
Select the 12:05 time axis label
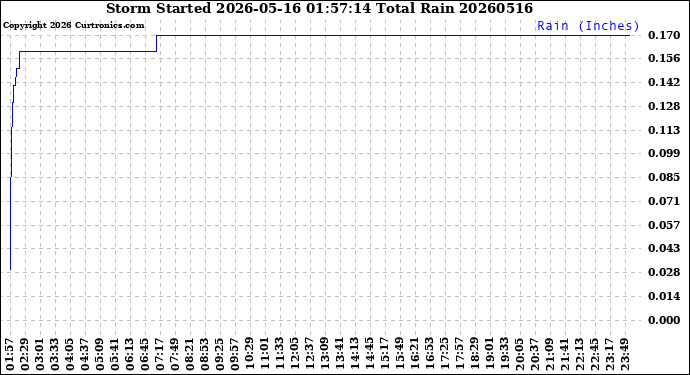pyautogui.click(x=295, y=354)
